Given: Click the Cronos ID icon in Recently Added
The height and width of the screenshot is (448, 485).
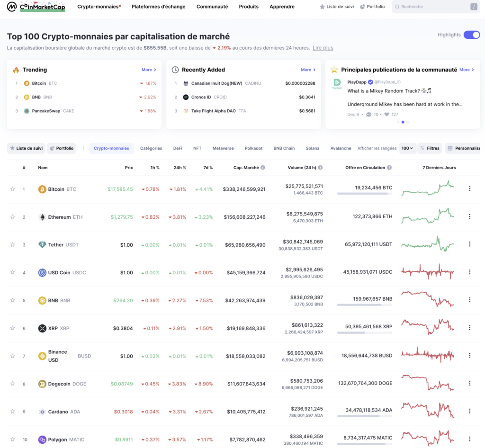Looking at the screenshot, I should pos(186,97).
